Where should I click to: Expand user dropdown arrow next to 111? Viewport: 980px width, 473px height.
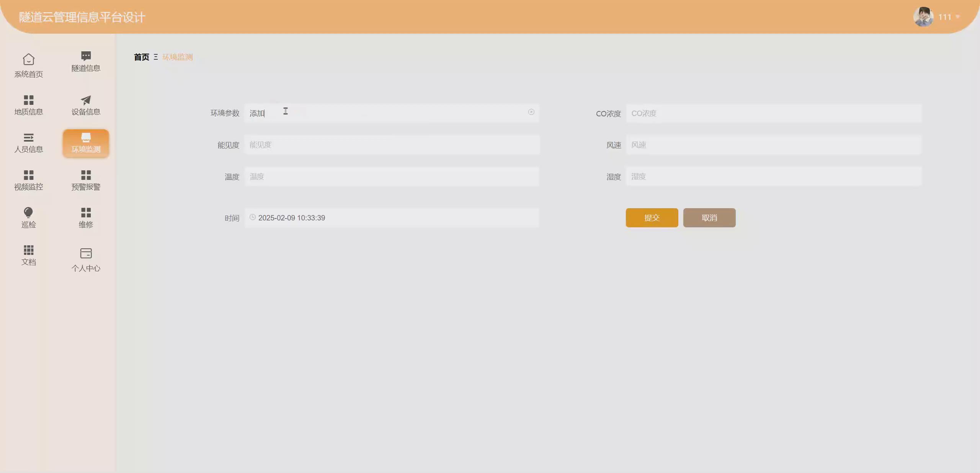coord(957,17)
